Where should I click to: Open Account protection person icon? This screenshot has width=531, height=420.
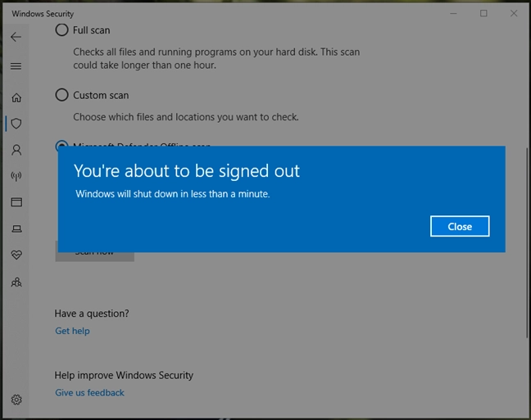tap(16, 150)
